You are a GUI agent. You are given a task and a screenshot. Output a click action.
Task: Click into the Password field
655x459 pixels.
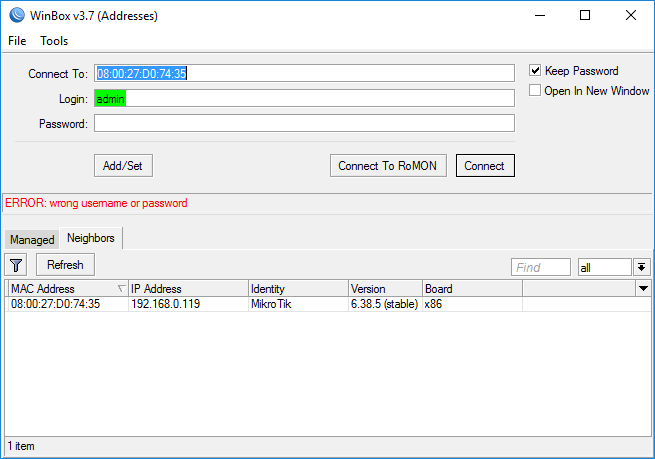[304, 124]
